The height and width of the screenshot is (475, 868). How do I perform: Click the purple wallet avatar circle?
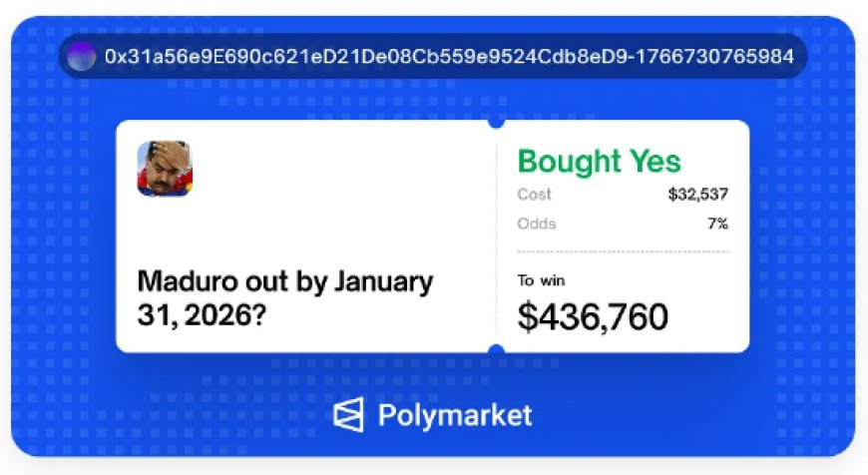tap(81, 56)
